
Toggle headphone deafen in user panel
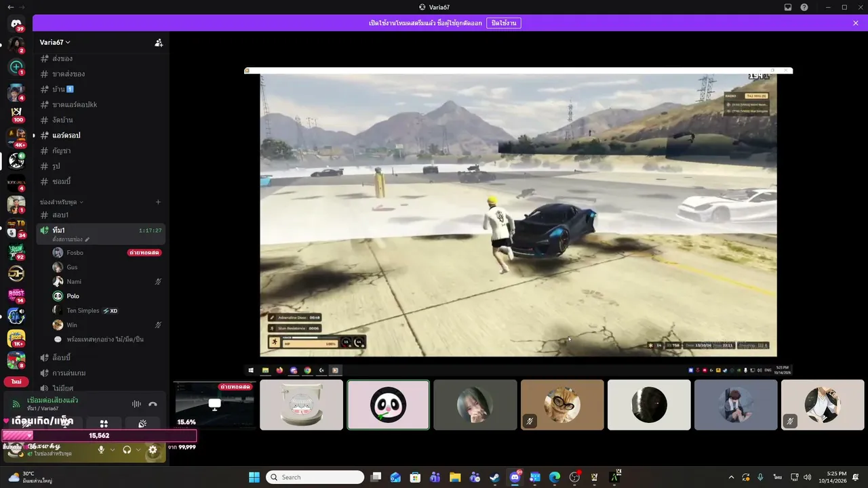(127, 449)
